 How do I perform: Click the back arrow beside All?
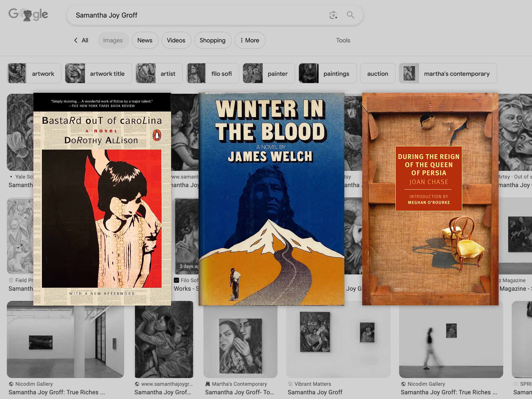click(76, 40)
